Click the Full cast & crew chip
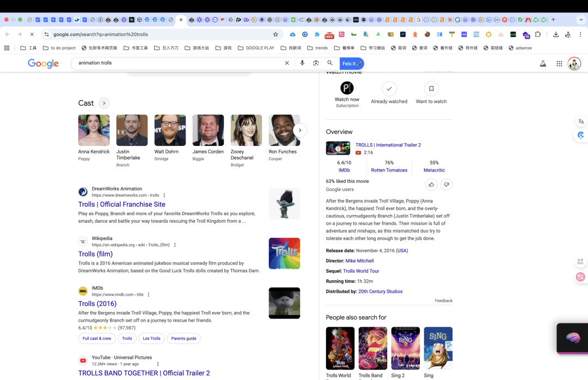The image size is (588, 380). click(x=97, y=339)
